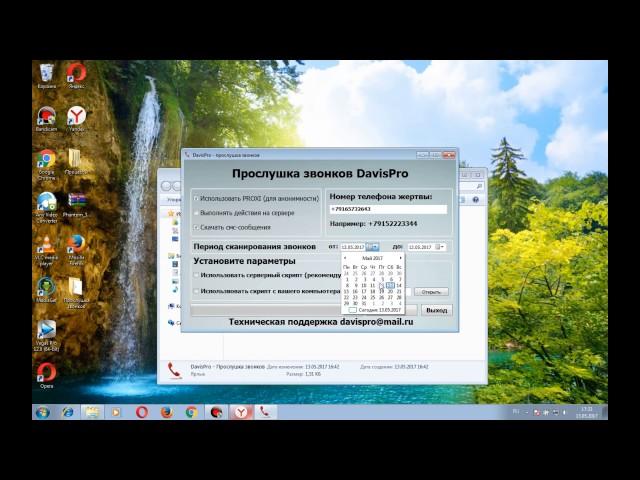Launch the VLC media player desktop shortcut
This screenshot has width=640, height=480.
pos(46,251)
